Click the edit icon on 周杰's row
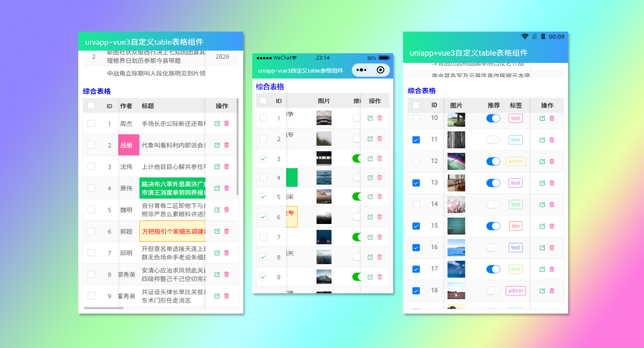Screen dimensions: 644x348 217,123
